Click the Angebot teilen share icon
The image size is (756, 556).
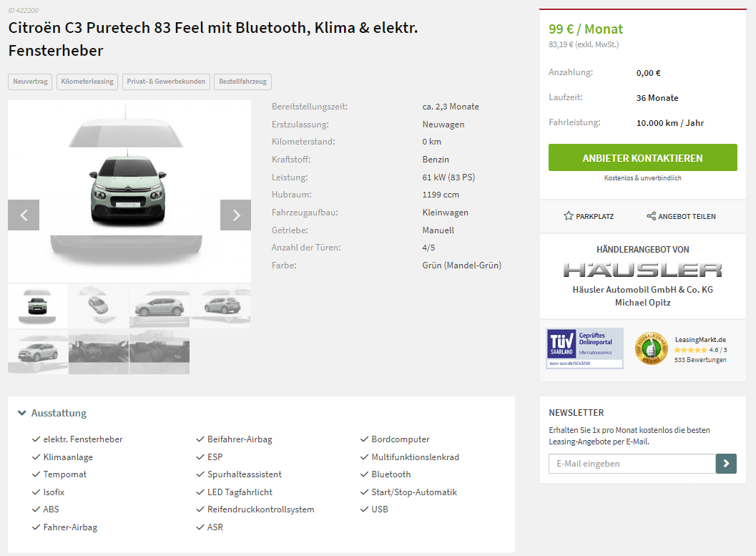[x=652, y=216]
